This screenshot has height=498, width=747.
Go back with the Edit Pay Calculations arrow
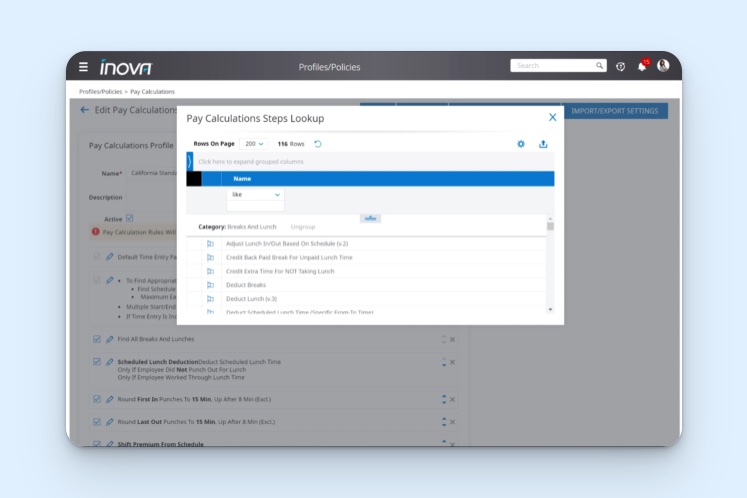click(85, 110)
